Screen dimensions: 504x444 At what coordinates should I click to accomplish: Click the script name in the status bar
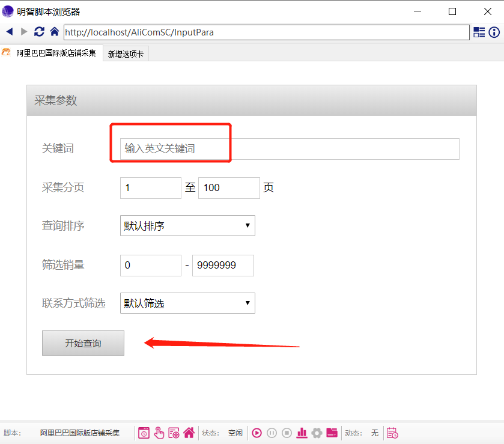pos(80,433)
